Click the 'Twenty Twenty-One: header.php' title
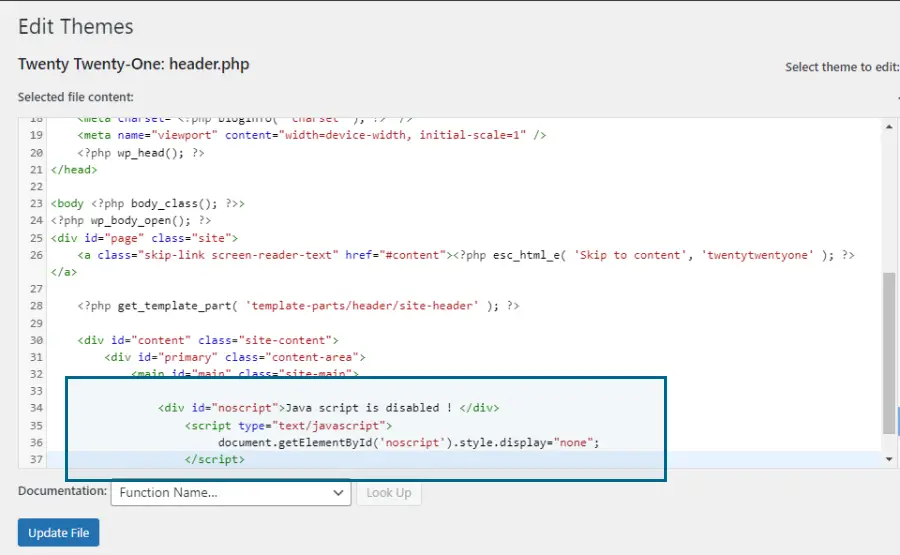The height and width of the screenshot is (555, 900). click(x=134, y=64)
